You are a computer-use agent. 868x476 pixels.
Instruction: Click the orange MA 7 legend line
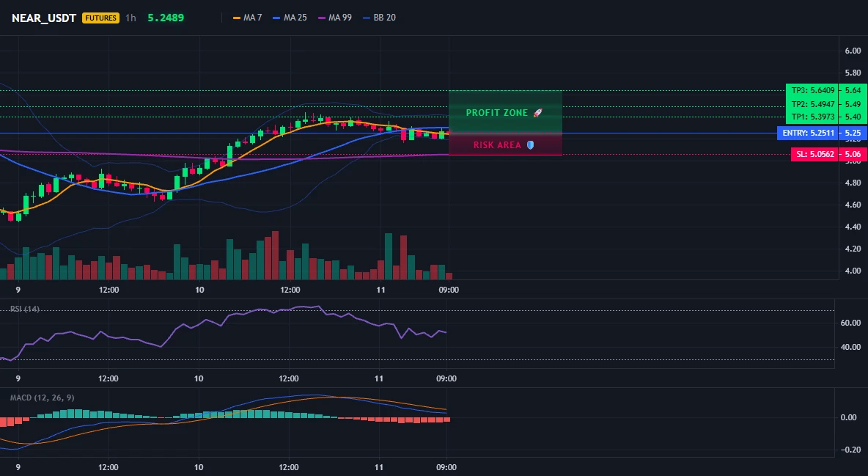(x=237, y=18)
